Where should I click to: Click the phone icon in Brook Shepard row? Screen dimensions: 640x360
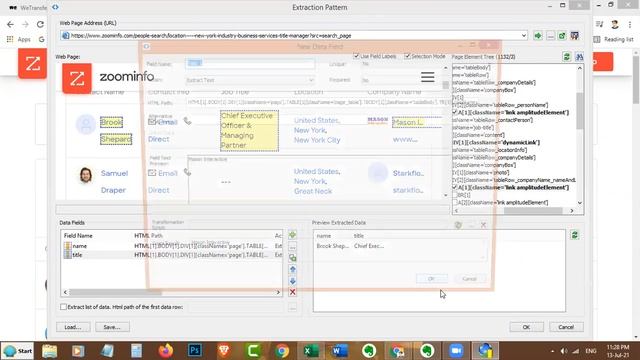click(187, 121)
